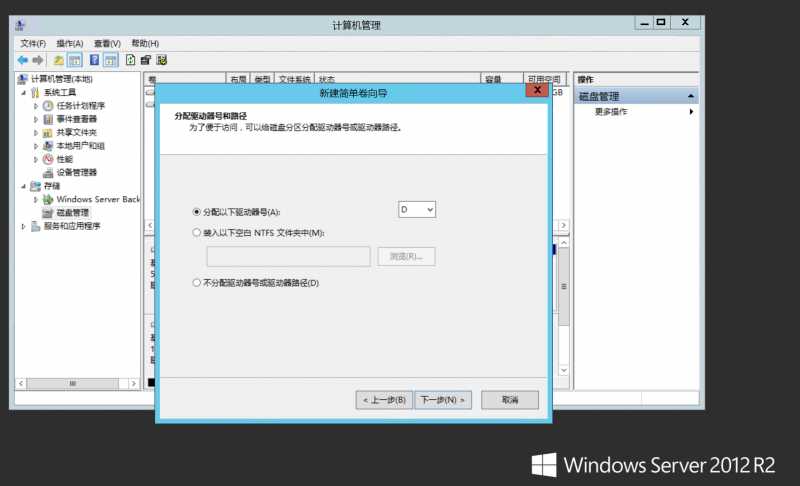This screenshot has height=486, width=800.
Task: Click the volume list scrollbar right arrow
Action: [x=564, y=225]
